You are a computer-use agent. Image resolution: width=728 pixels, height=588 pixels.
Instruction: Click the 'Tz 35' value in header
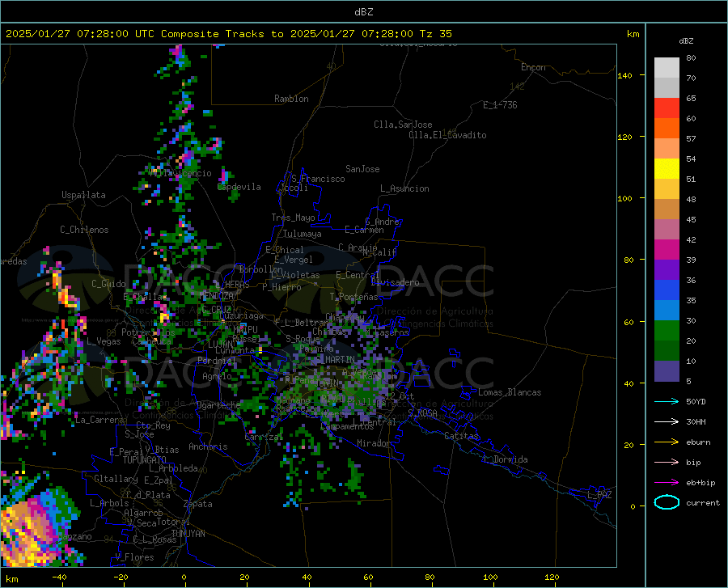435,34
